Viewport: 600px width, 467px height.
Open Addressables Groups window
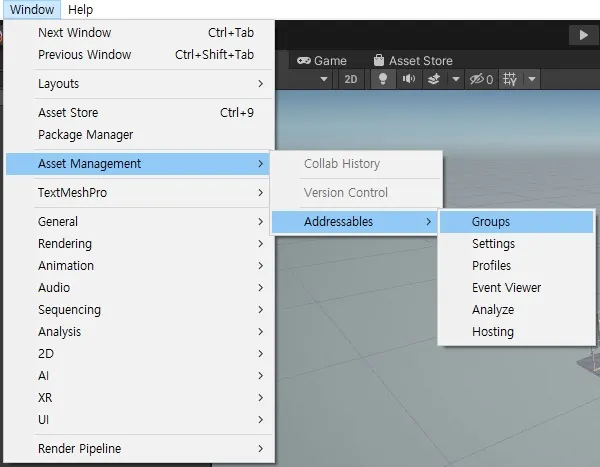tap(517, 222)
